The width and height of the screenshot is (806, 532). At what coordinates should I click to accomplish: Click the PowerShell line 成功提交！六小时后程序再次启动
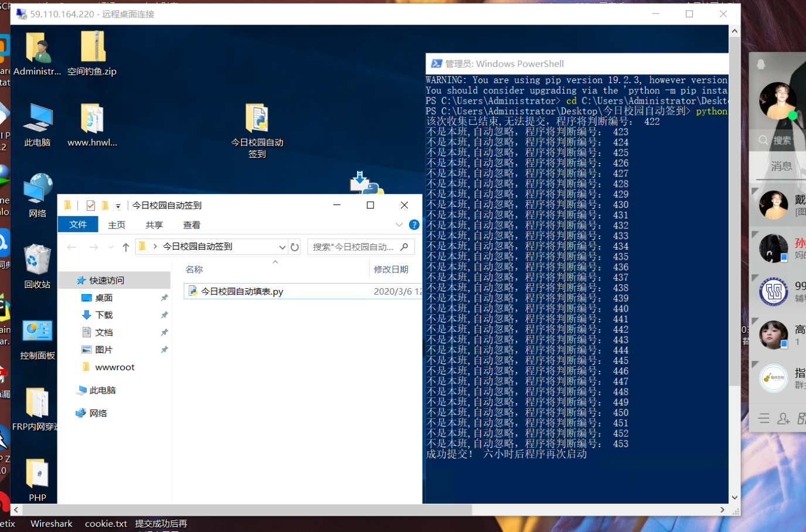506,454
